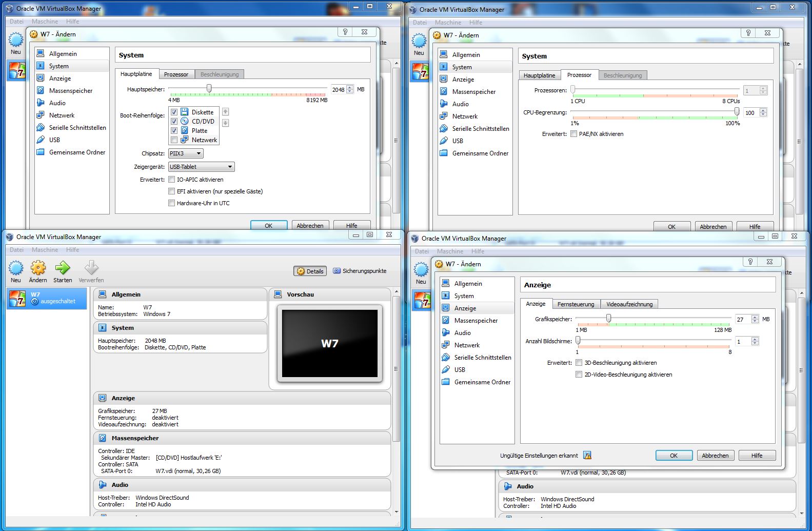Enable the 3D-Beschleunigung aktivieren checkbox
The width and height of the screenshot is (812, 531).
pos(579,363)
